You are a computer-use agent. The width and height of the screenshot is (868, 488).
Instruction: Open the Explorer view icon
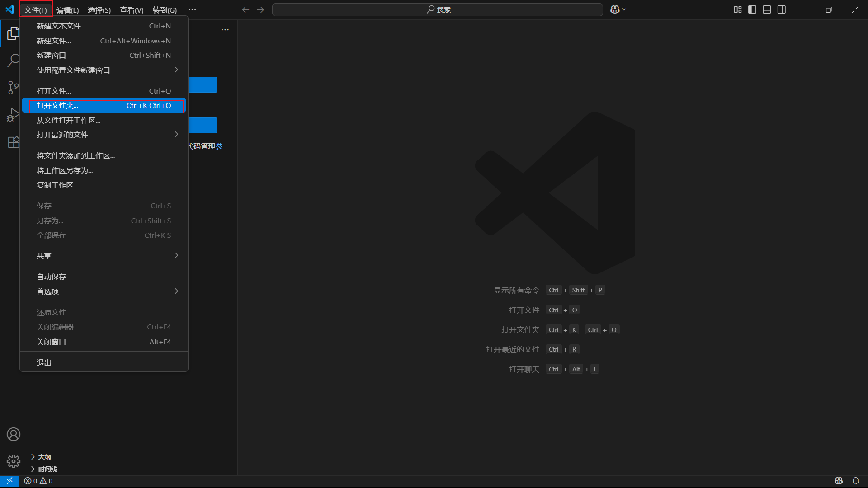coord(13,33)
